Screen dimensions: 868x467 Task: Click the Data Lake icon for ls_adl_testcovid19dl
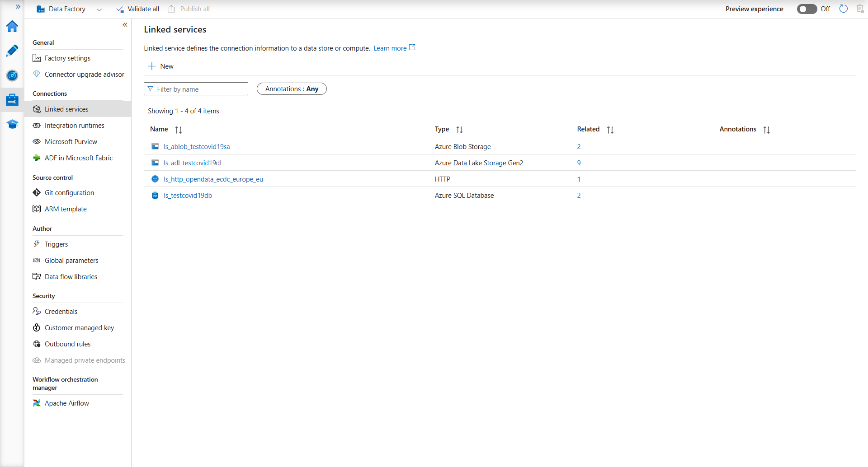click(155, 163)
